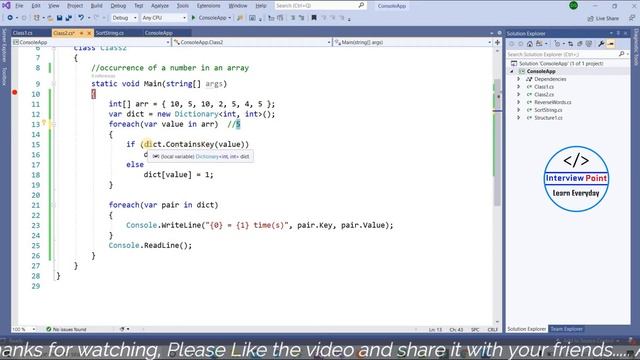Click the Save All icon
Viewport: 640px width, 360px height.
tap(68, 18)
